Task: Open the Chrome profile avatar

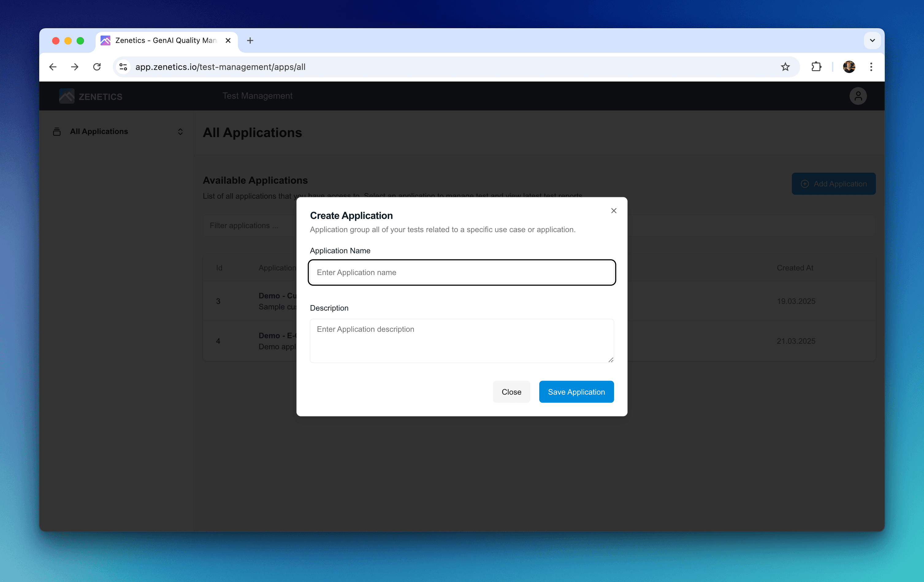Action: (x=849, y=67)
